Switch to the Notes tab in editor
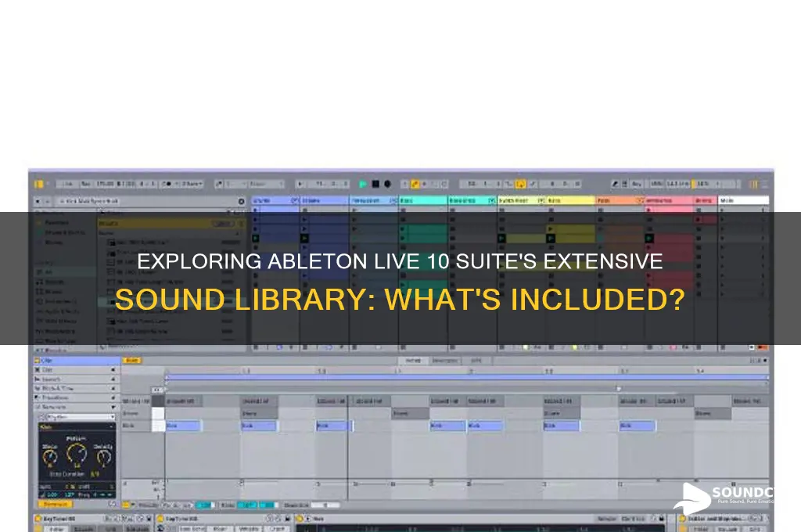The width and height of the screenshot is (801, 532). [413, 361]
